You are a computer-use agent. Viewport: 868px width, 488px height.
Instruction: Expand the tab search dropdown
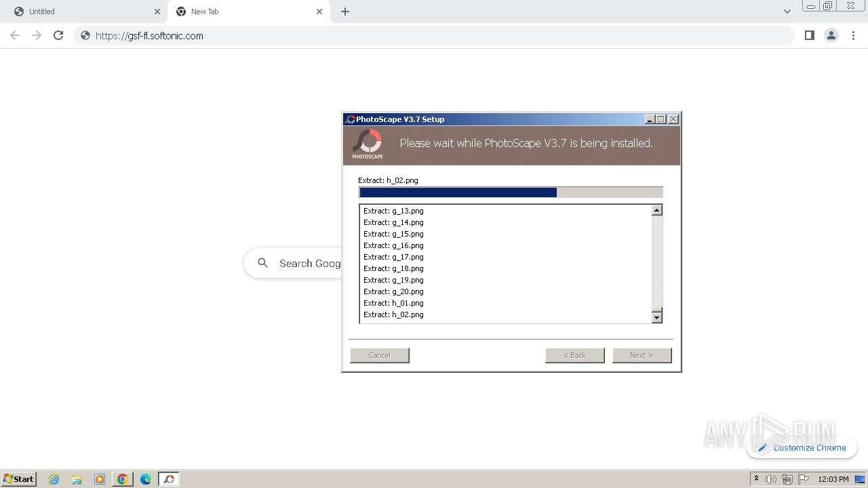coord(787,12)
